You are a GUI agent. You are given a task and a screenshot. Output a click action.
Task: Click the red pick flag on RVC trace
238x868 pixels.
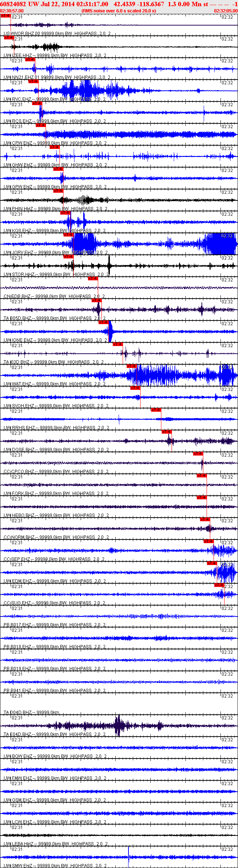34,81
